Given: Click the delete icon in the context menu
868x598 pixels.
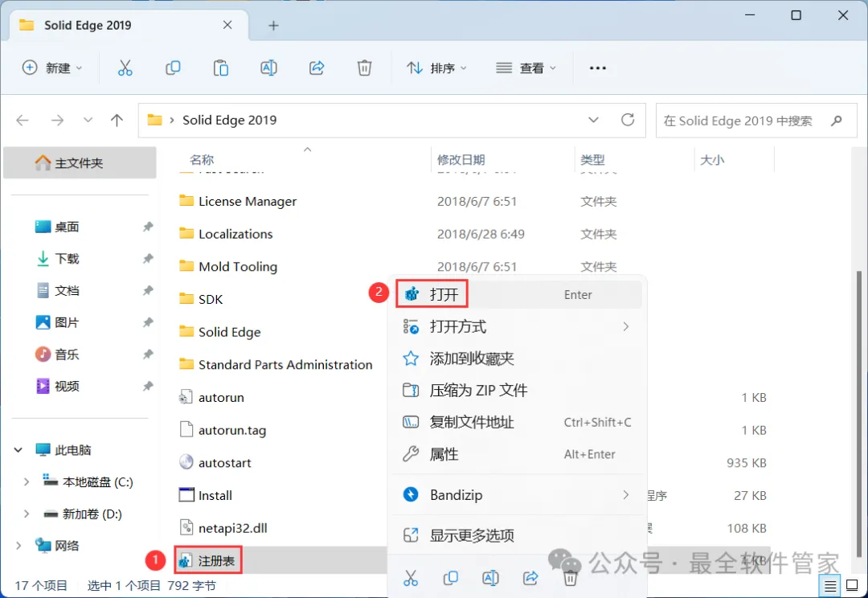Looking at the screenshot, I should [570, 578].
